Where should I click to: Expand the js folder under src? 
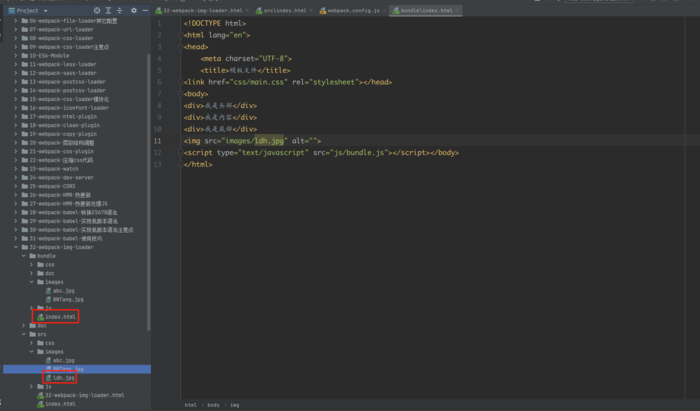[x=32, y=386]
